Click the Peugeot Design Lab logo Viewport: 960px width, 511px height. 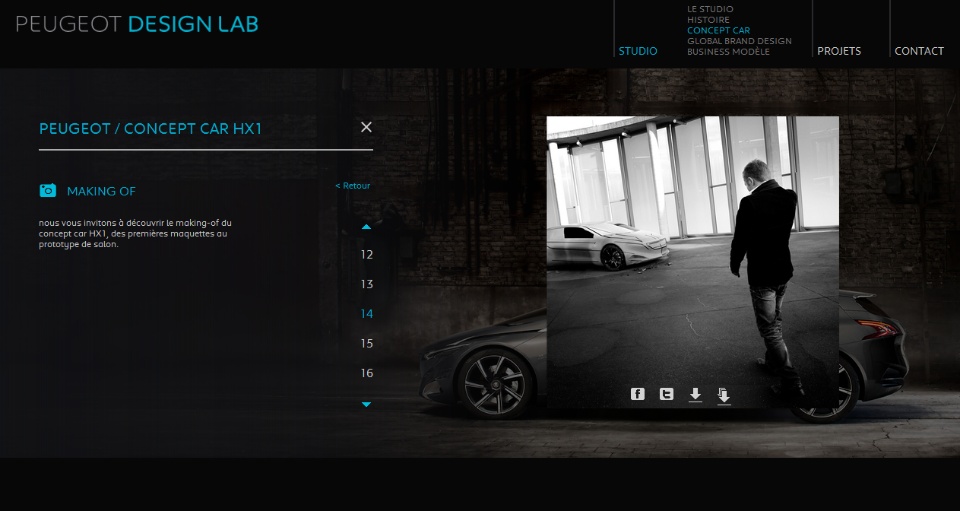137,24
